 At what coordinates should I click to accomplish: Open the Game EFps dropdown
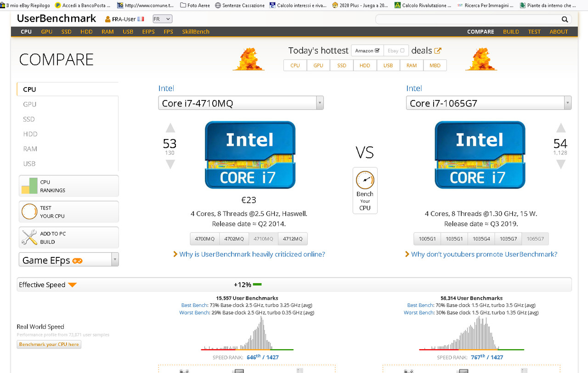[x=68, y=260]
